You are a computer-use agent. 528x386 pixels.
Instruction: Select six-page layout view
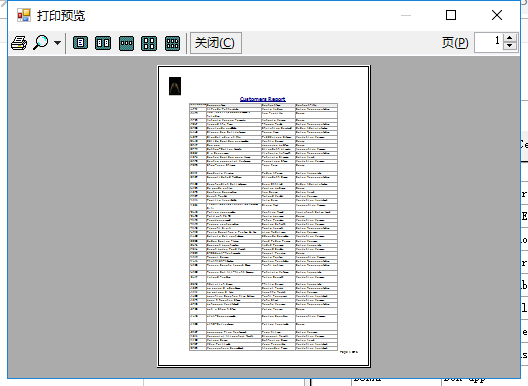click(x=172, y=43)
